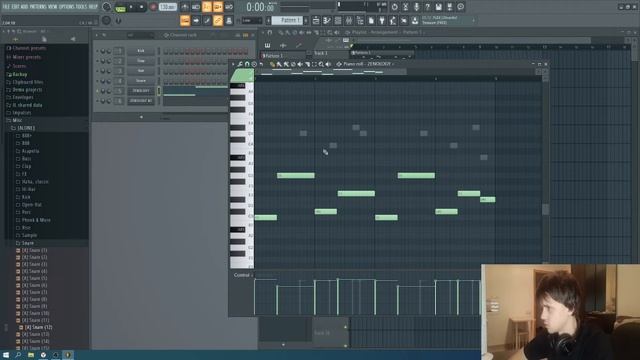The width and height of the screenshot is (640, 360).
Task: Toggle the metronome icon
Action: [185, 7]
